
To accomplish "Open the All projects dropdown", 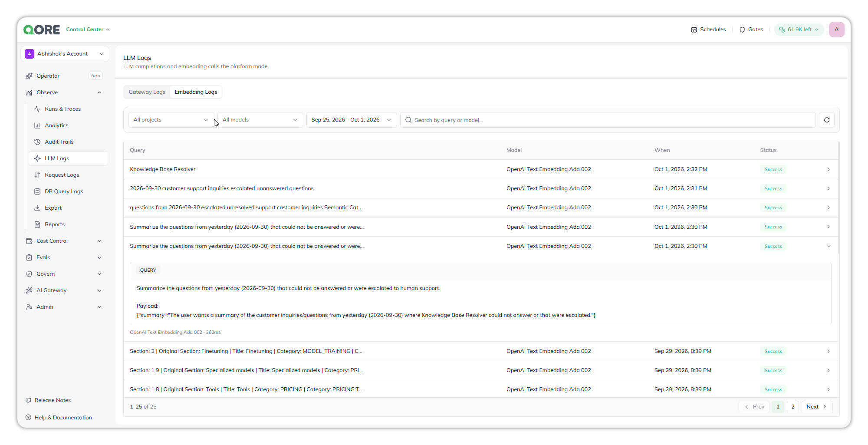I will (171, 120).
